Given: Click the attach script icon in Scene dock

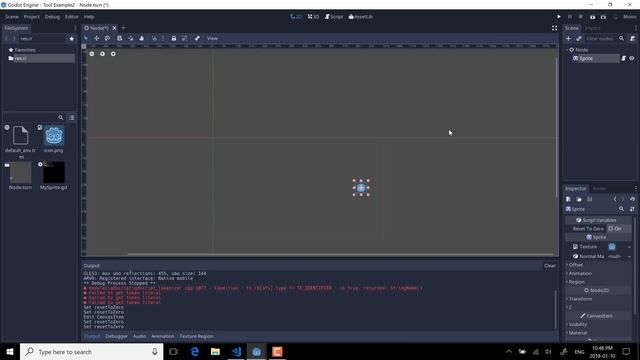Looking at the screenshot, I should pyautogui.click(x=632, y=38).
